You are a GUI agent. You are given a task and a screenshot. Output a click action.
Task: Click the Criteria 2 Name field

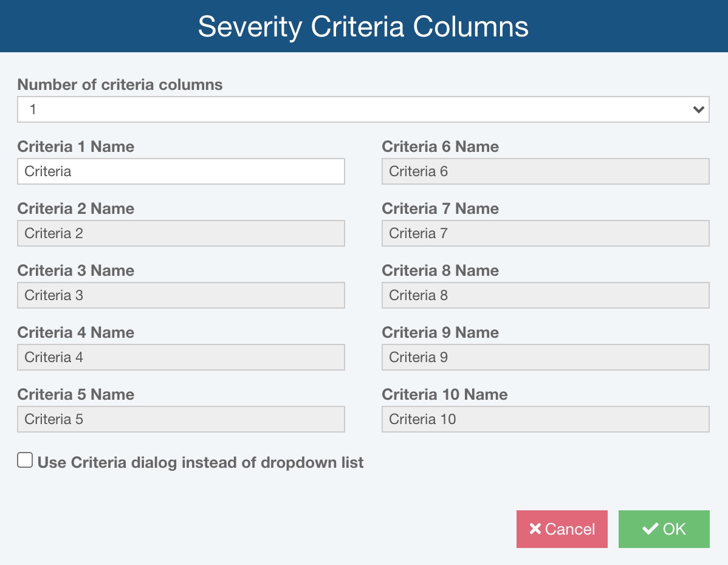pyautogui.click(x=181, y=233)
